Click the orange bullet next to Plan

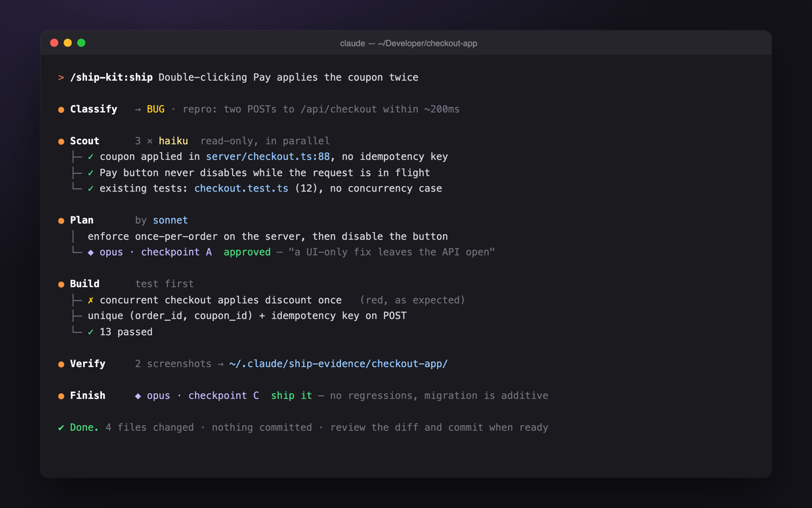(61, 221)
